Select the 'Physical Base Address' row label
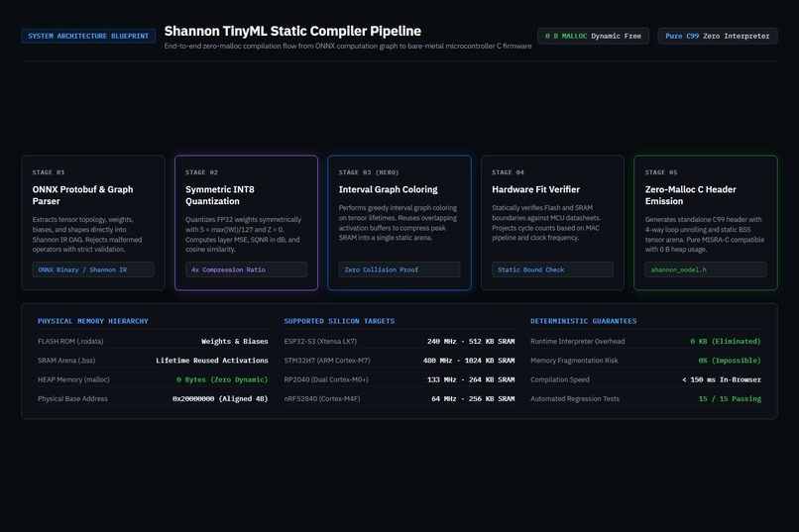799x532 pixels. 72,398
